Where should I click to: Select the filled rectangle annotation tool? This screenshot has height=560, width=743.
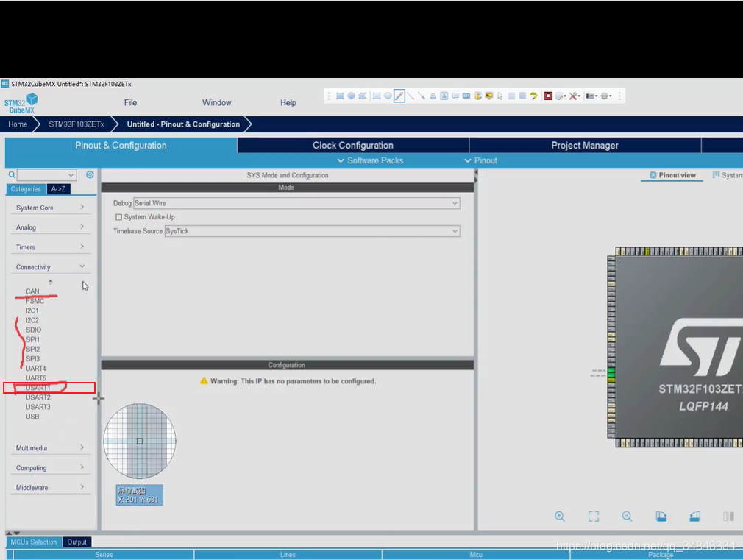(x=340, y=96)
